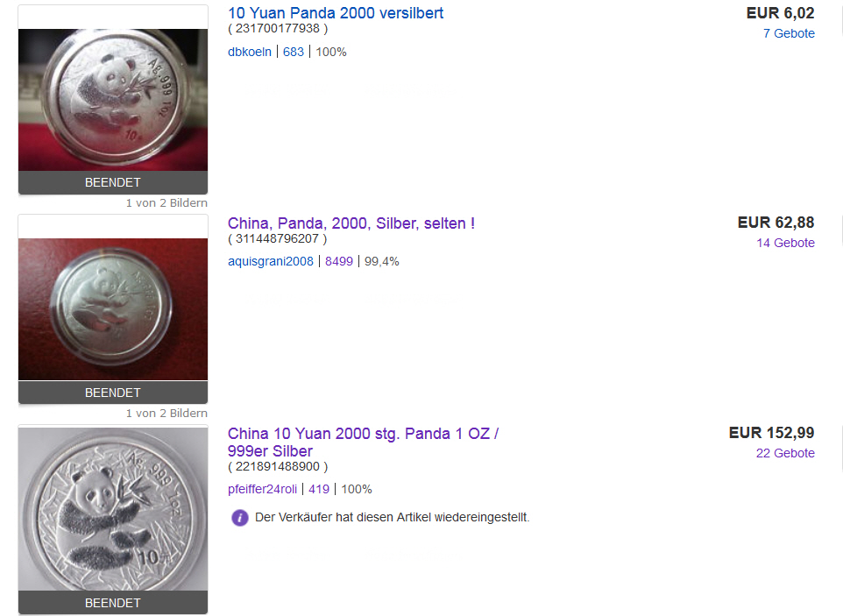Click the purple info icon
Image resolution: width=843 pixels, height=616 pixels.
[x=240, y=518]
